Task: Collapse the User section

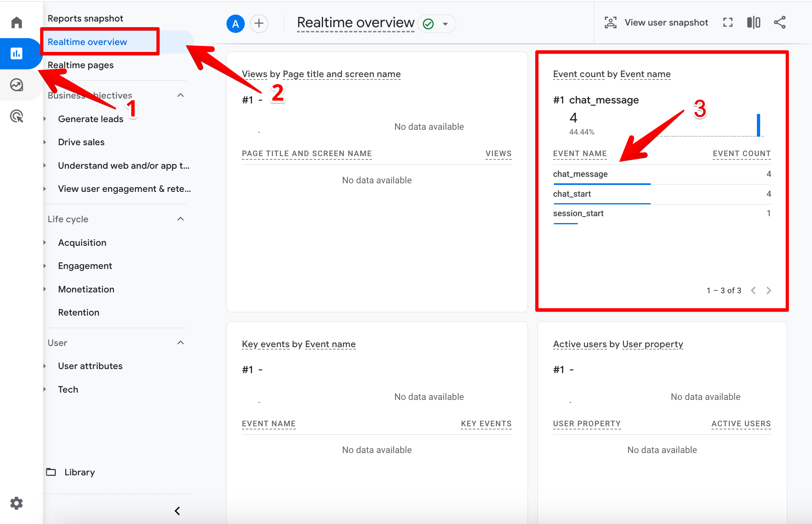Action: (181, 343)
